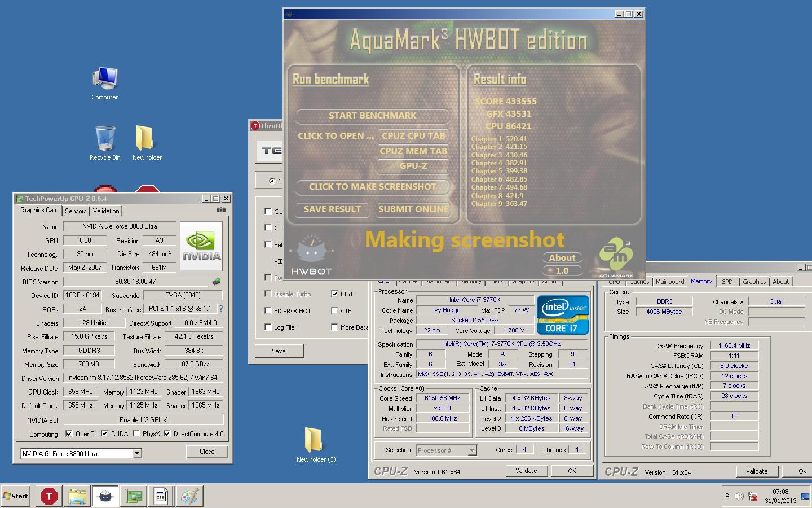Image resolution: width=812 pixels, height=508 pixels.
Task: Click the Driver Version field in GPU-Z
Action: [143, 378]
